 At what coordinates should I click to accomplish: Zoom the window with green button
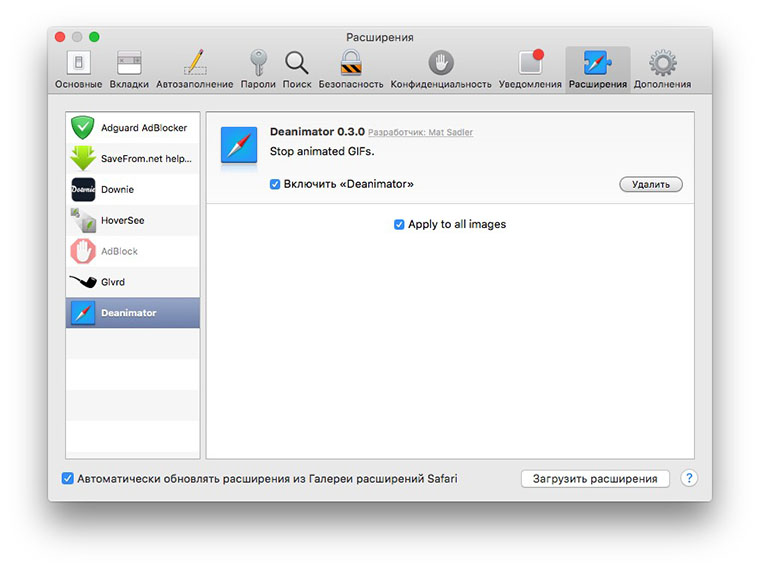tap(94, 37)
